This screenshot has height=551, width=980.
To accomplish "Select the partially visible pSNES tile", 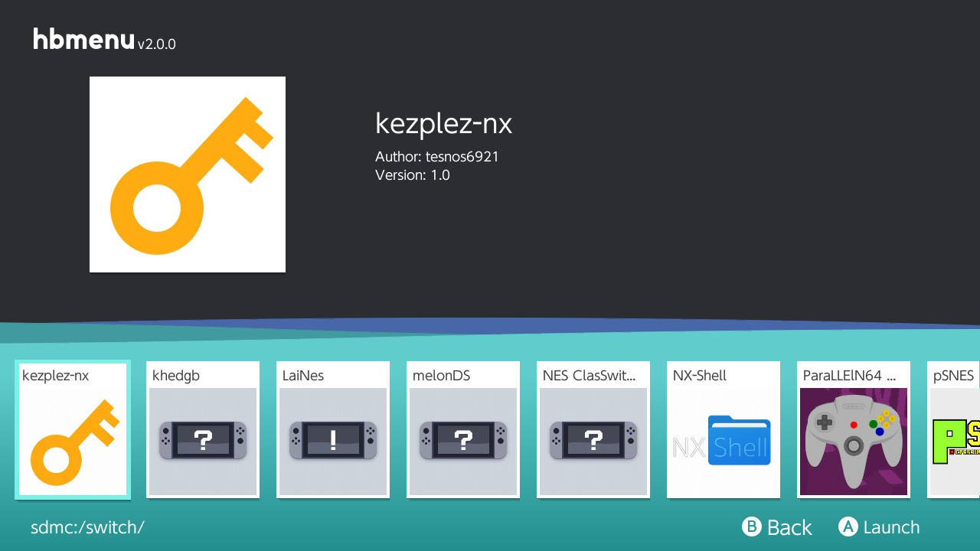I will (954, 429).
